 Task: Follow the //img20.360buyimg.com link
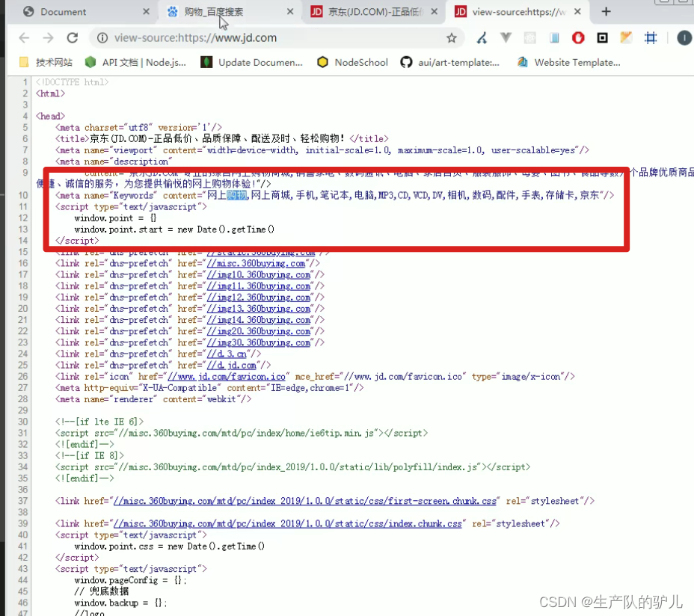click(x=259, y=331)
